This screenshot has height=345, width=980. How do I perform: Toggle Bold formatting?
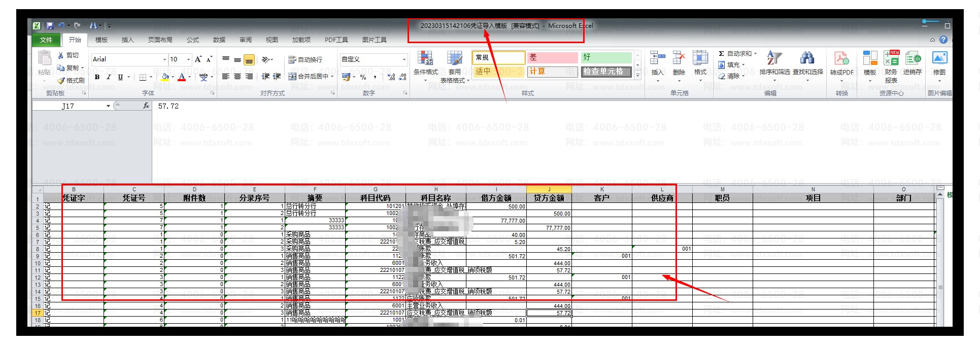click(x=97, y=77)
